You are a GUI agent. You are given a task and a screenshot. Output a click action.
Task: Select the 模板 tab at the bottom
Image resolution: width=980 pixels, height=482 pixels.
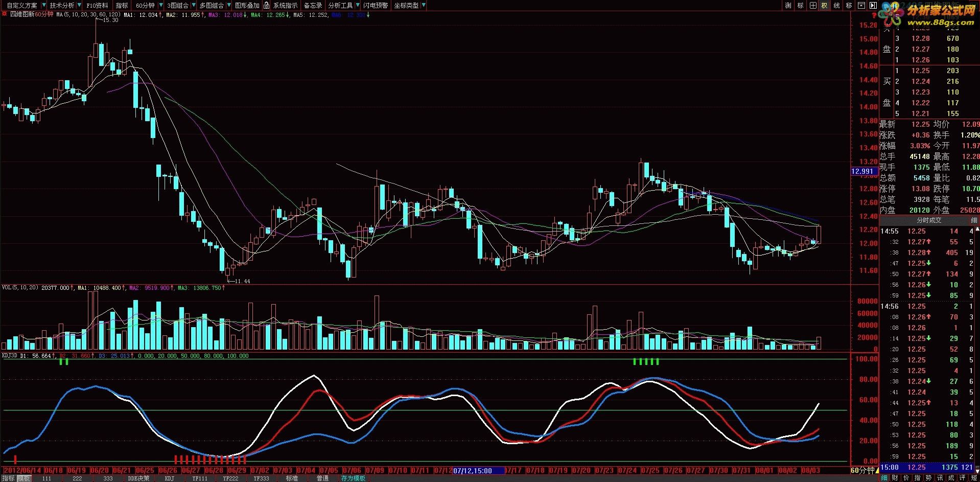click(24, 478)
